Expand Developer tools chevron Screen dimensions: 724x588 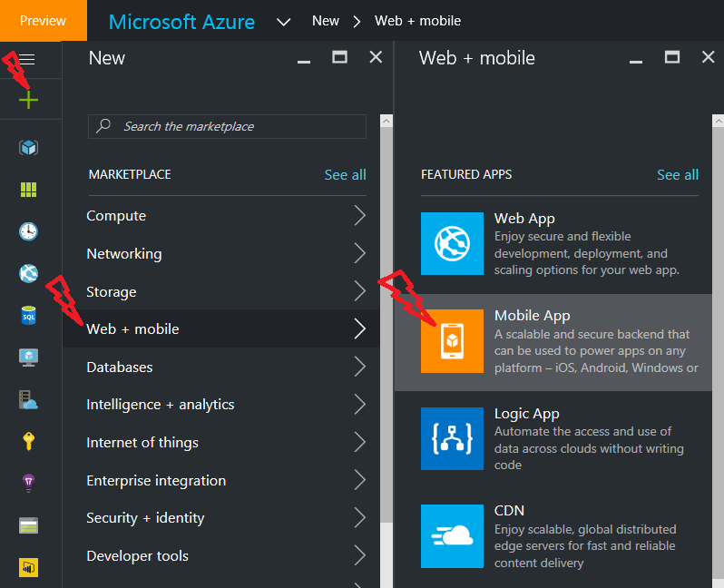[360, 555]
